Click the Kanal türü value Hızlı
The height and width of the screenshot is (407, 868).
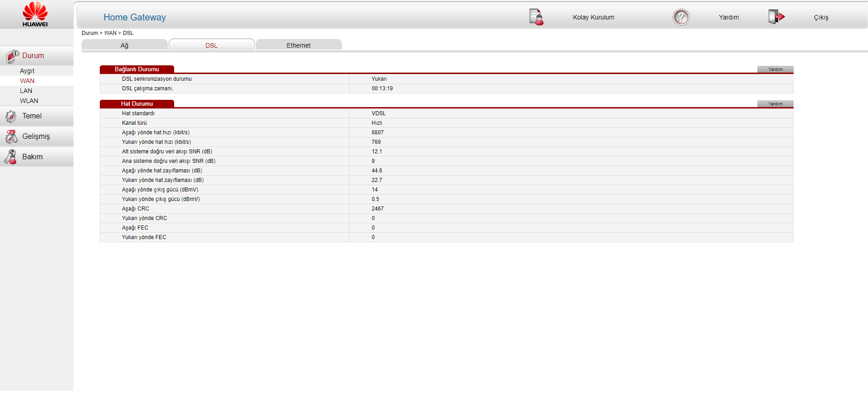pyautogui.click(x=377, y=123)
